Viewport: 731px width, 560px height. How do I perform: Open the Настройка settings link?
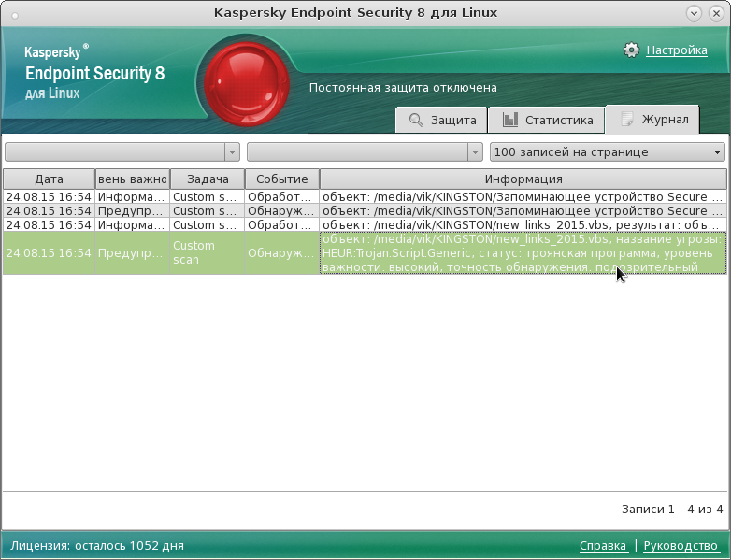click(x=677, y=50)
